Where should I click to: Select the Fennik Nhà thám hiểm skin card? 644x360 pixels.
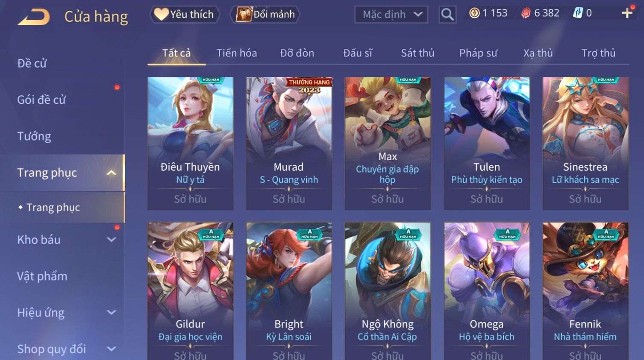point(585,291)
